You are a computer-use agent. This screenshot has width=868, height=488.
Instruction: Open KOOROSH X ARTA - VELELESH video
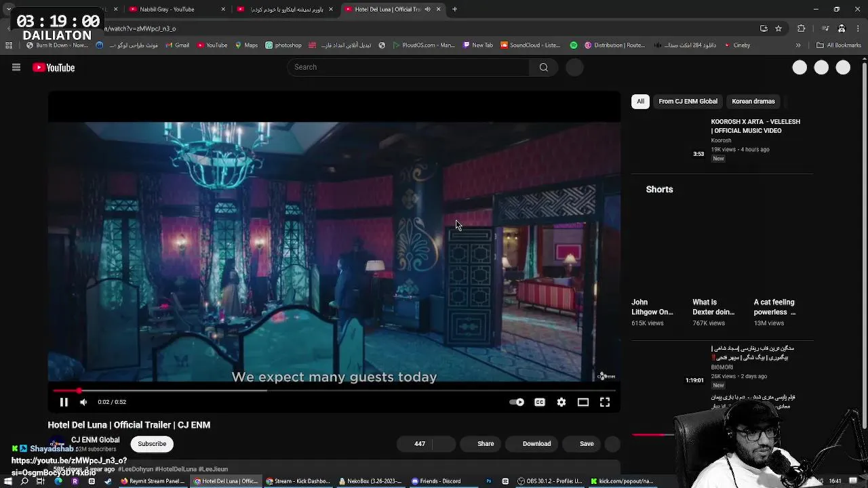(x=755, y=126)
